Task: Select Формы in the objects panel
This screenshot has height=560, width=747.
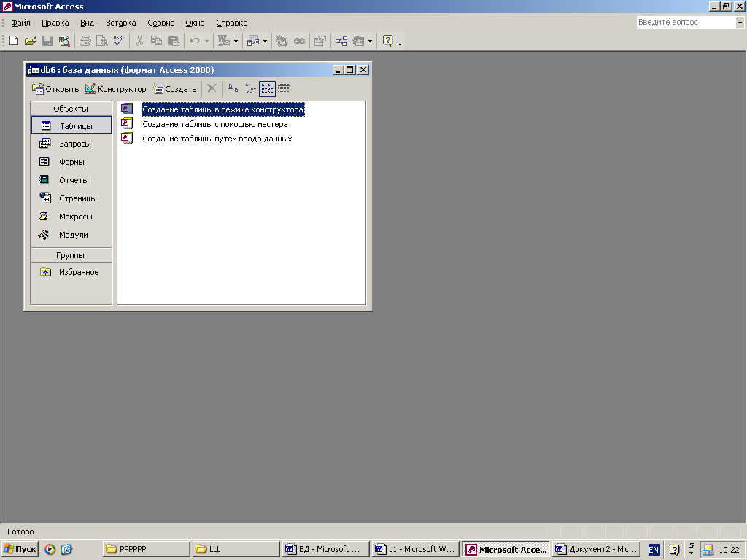Action: coord(71,162)
